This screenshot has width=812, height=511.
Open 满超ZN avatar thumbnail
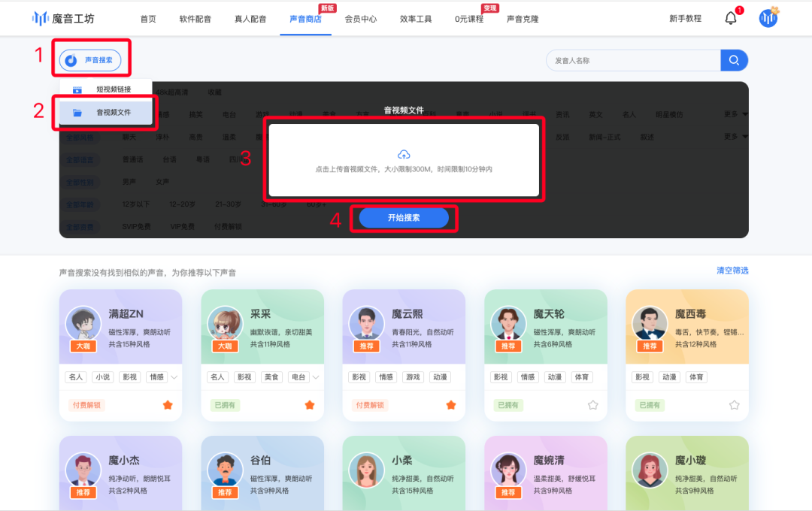point(83,324)
